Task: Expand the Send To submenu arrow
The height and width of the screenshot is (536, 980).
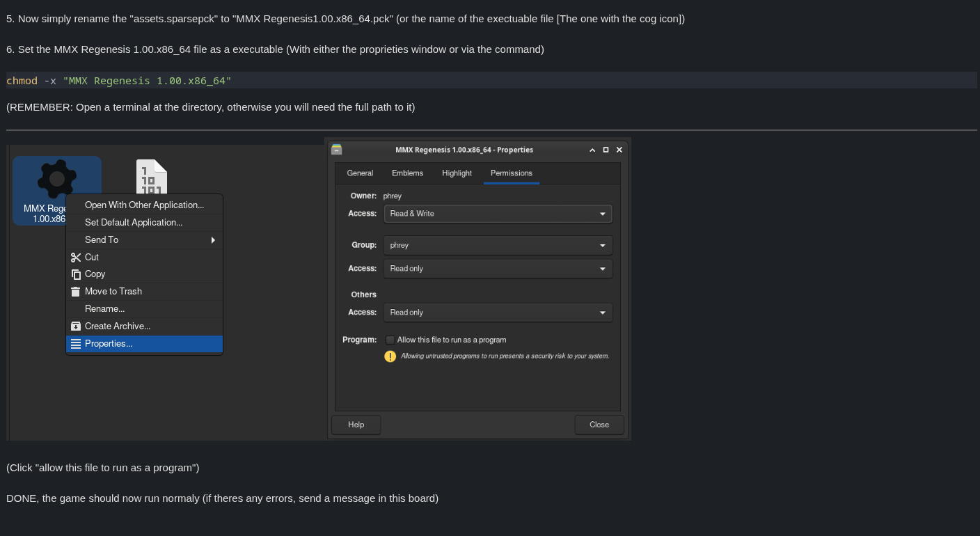Action: (x=213, y=240)
